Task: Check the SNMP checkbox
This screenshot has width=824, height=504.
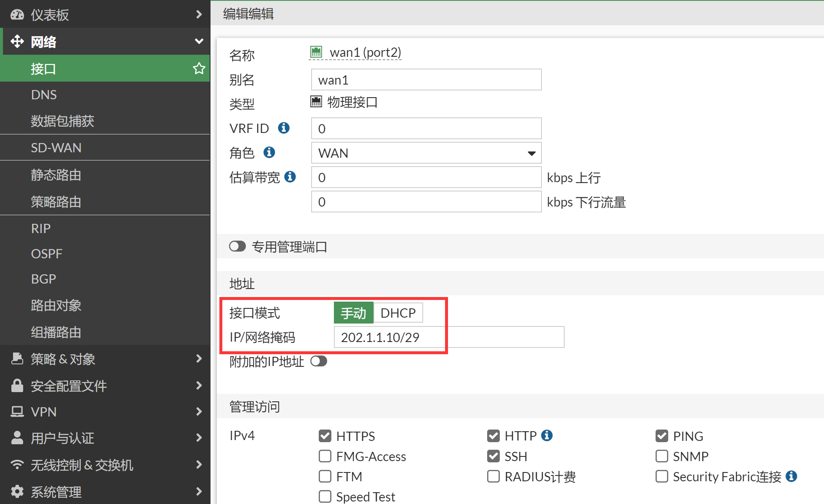Action: [x=661, y=456]
